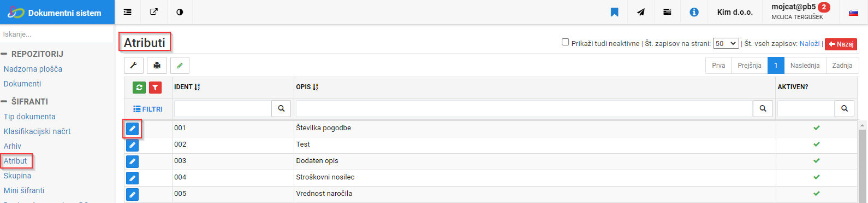Click the paper plane send icon
Screen dimensions: 868x203
click(x=641, y=12)
